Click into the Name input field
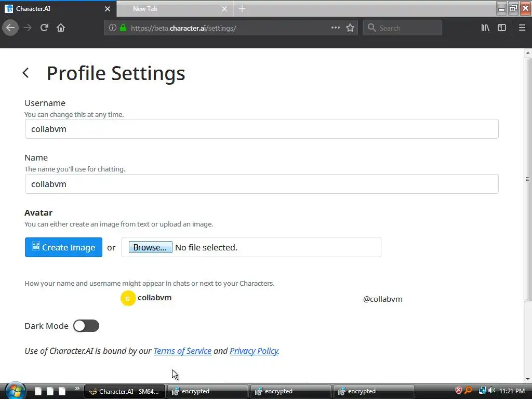 tap(262, 184)
